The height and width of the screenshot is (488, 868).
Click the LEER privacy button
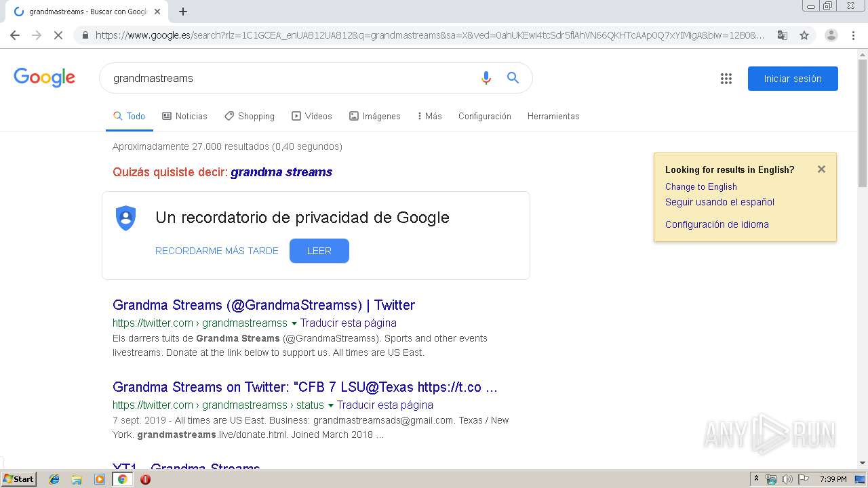tap(319, 251)
